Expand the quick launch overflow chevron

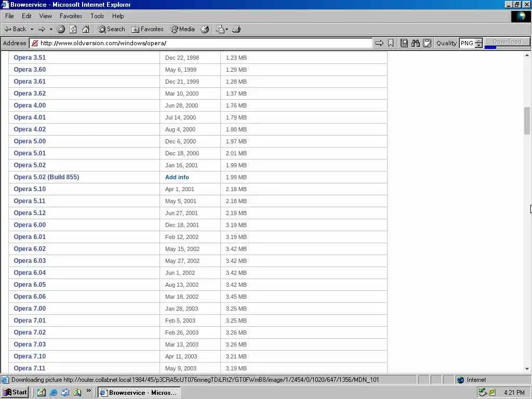tap(88, 391)
